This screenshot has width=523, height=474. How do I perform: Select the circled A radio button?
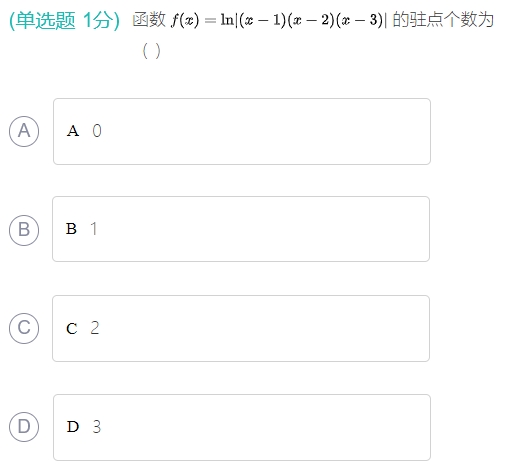[x=24, y=131]
